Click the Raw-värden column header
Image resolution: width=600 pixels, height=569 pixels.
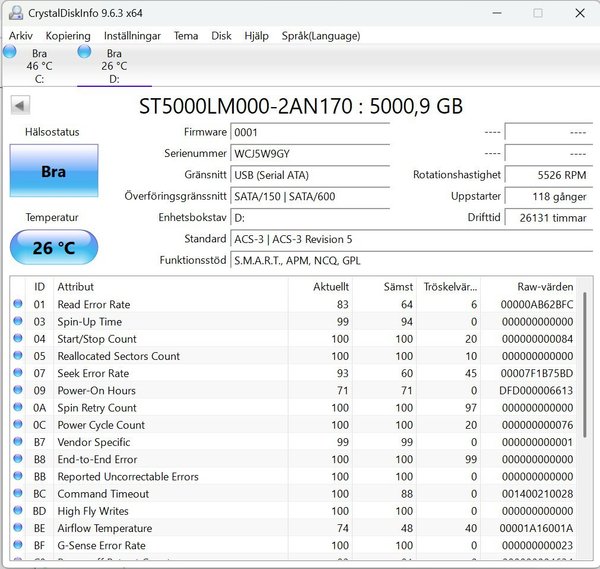529,287
